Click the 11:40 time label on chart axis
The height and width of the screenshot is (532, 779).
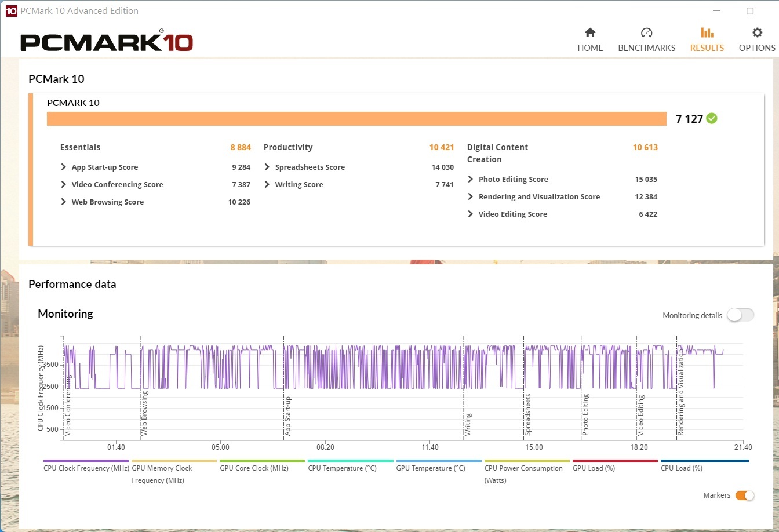click(x=430, y=447)
